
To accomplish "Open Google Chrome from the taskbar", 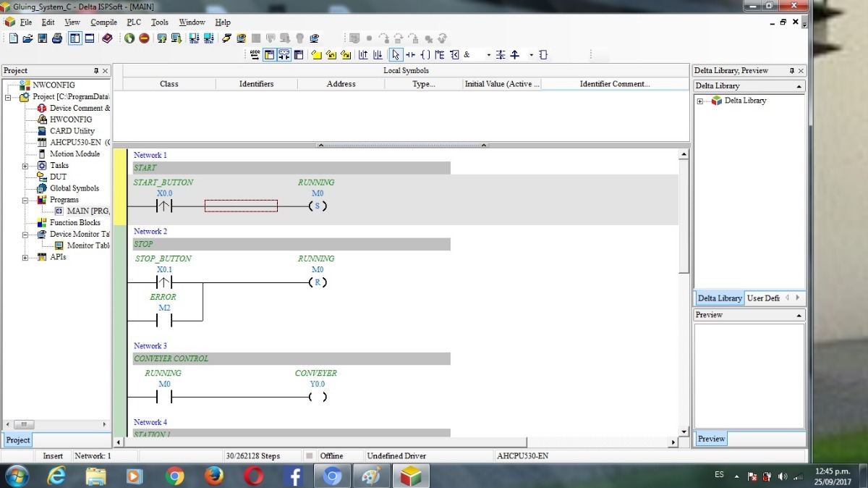I will click(x=174, y=476).
